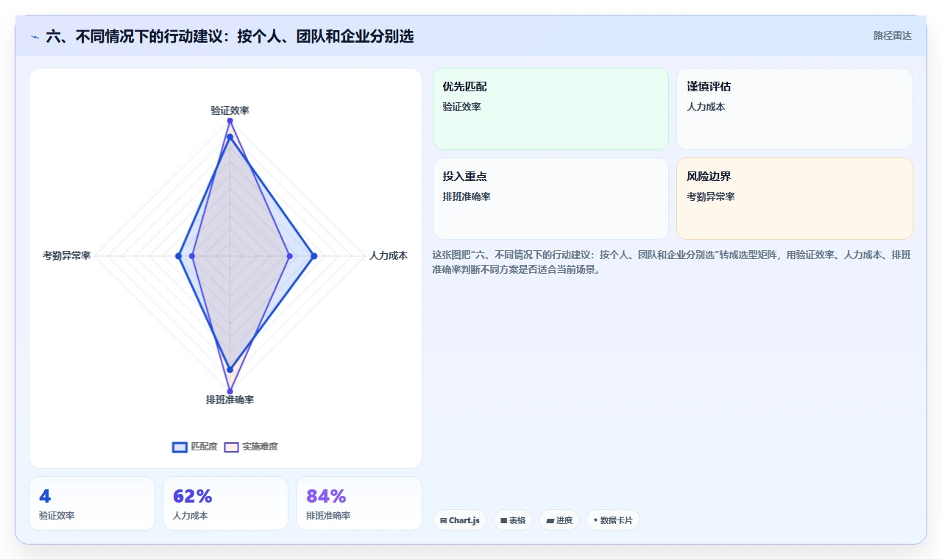Screen dimensions: 942x560
Task: Click 实施难度 data point on 考勤异常率 axis
Action: click(x=192, y=256)
